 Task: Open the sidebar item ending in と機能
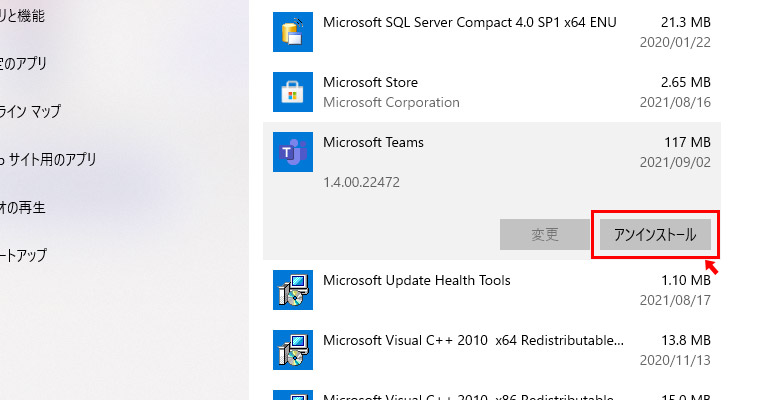(x=22, y=16)
